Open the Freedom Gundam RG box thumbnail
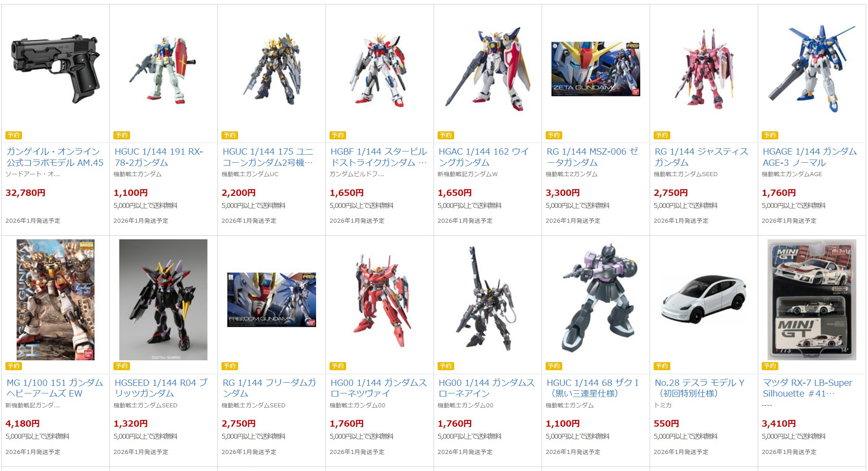This screenshot has width=868, height=471. click(271, 300)
